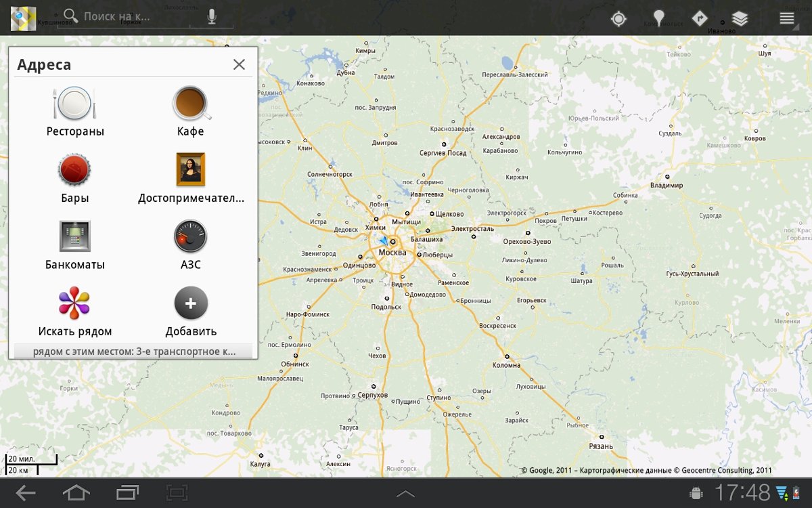The width and height of the screenshot is (812, 508).
Task: Open the map layers selector
Action: point(740,18)
